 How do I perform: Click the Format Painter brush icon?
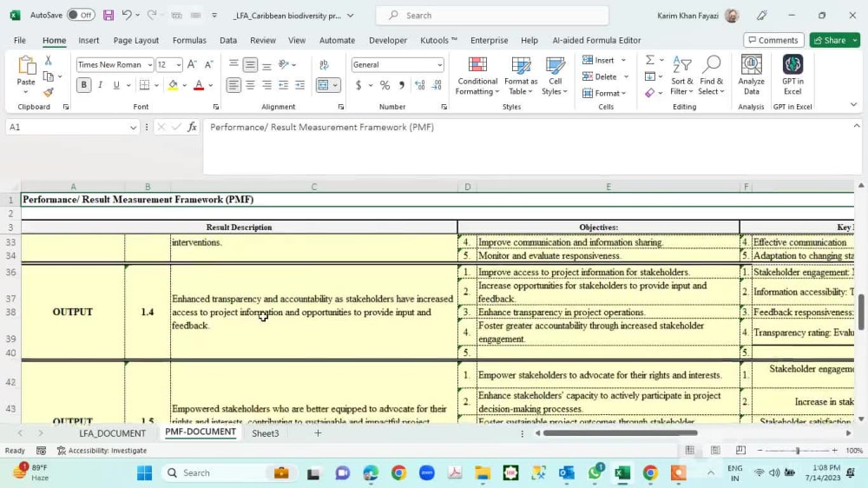pyautogui.click(x=48, y=92)
